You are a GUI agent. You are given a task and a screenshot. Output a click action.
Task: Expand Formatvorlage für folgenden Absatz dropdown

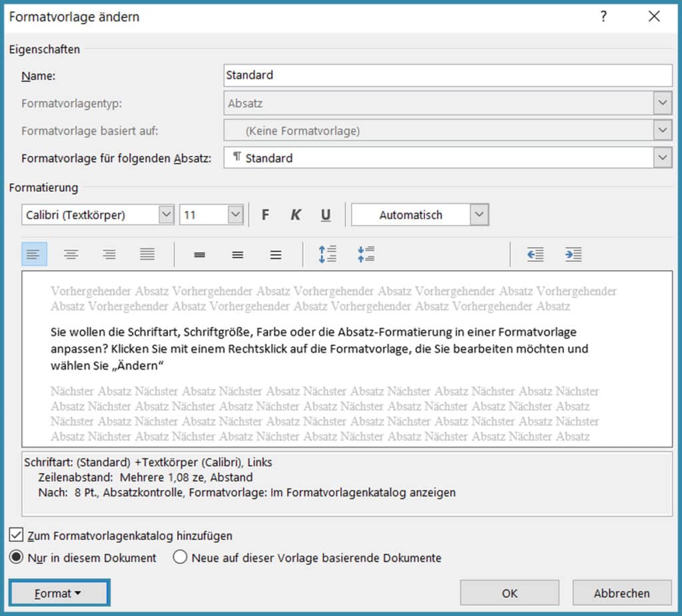pyautogui.click(x=662, y=158)
